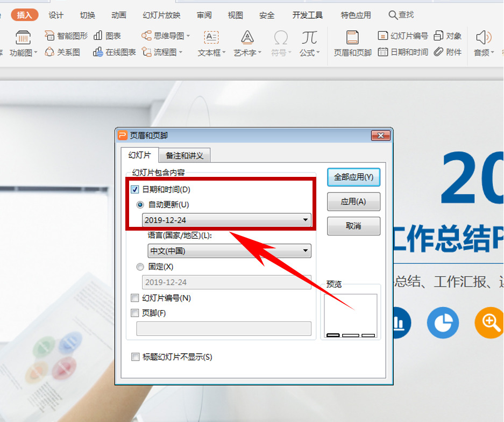Expand the 流程图 dropdown arrow

[181, 52]
